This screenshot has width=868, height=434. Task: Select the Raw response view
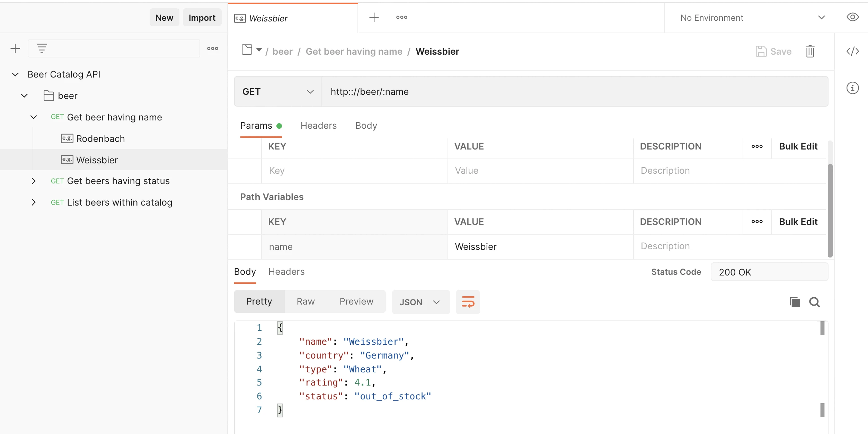[305, 301]
